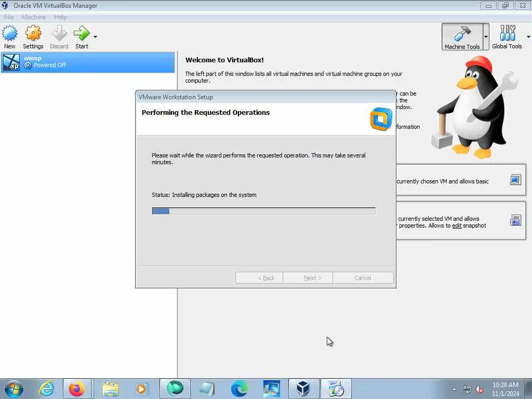Click the network tray icon

467,390
